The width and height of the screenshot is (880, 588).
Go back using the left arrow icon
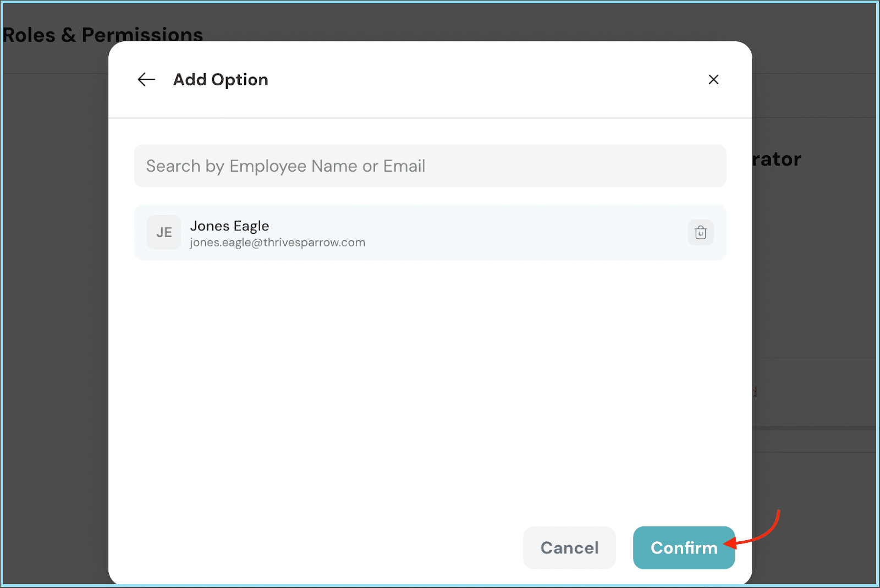[x=146, y=80]
